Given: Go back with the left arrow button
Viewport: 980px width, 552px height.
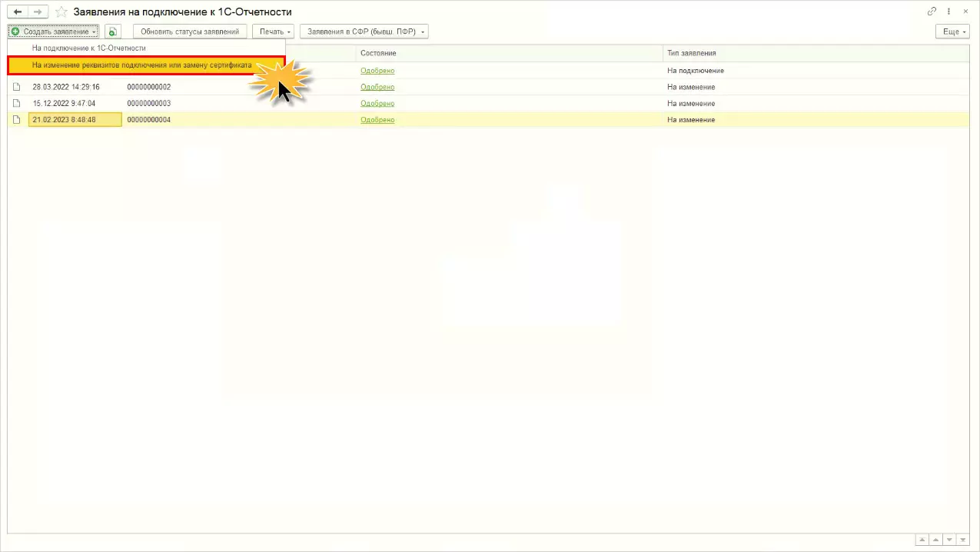Looking at the screenshot, I should click(x=18, y=12).
